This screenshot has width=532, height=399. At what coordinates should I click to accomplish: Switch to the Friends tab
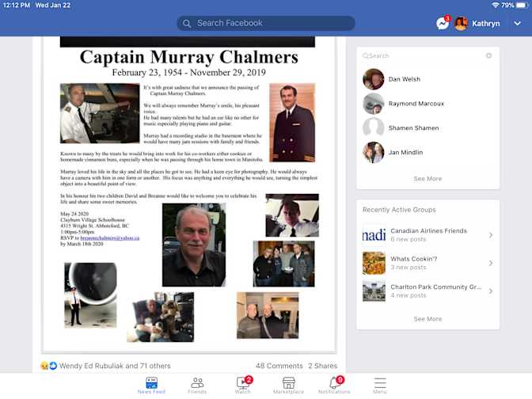197,386
